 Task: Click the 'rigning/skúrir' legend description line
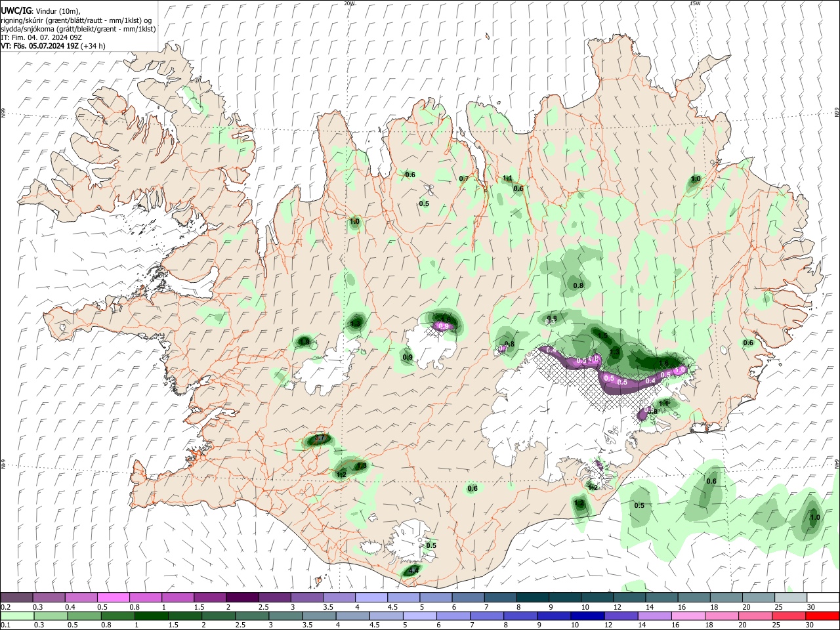coord(76,20)
